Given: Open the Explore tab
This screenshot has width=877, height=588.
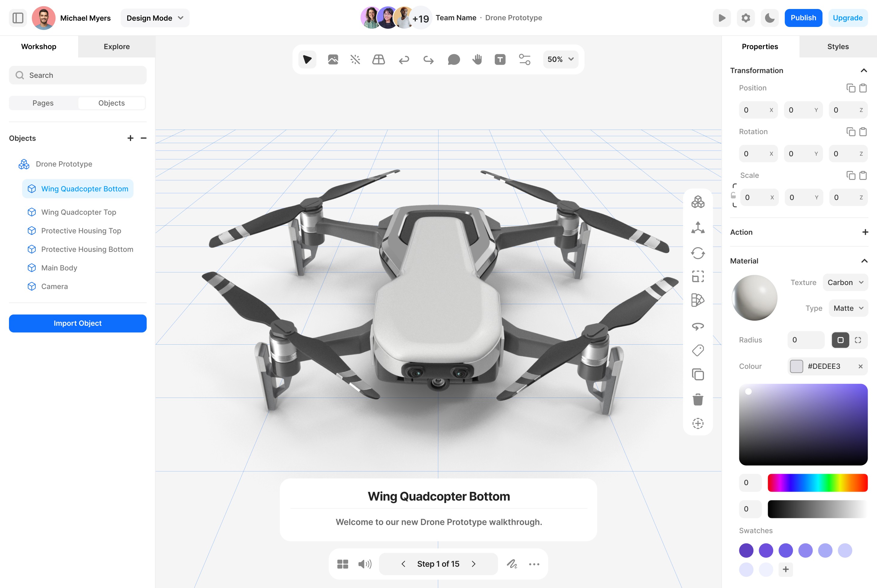Looking at the screenshot, I should [x=117, y=46].
